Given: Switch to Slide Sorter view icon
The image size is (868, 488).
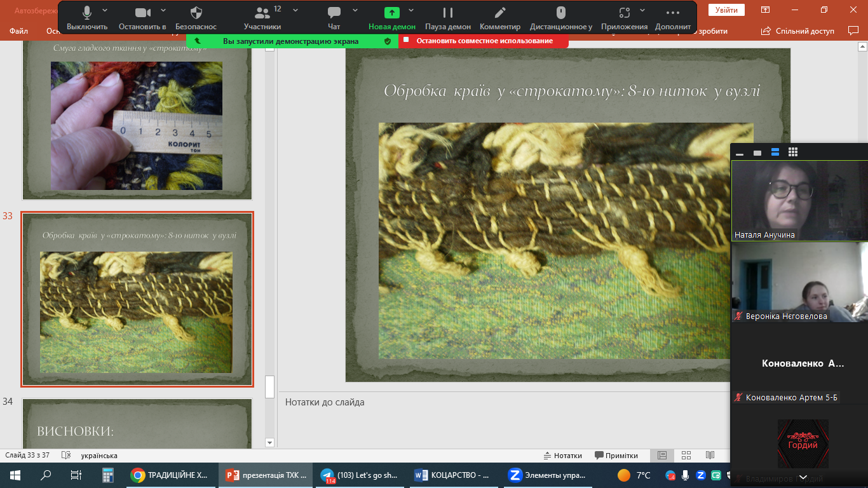Looking at the screenshot, I should click(x=686, y=456).
